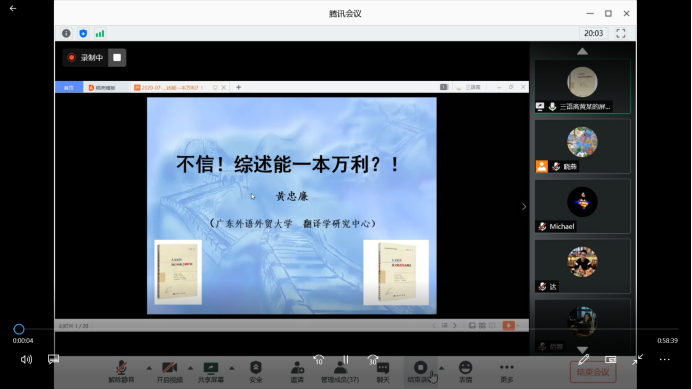Click the video progress slider handle
692x389 pixels.
(x=19, y=329)
